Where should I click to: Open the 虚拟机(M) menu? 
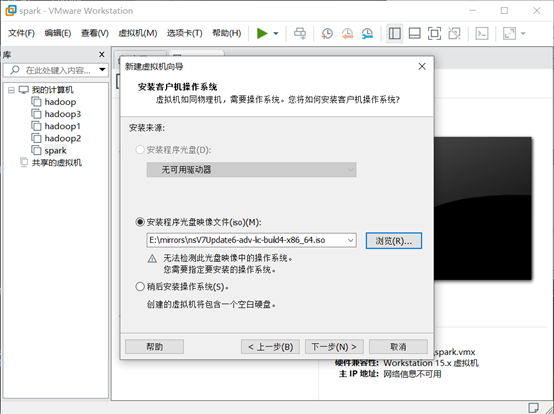point(137,33)
